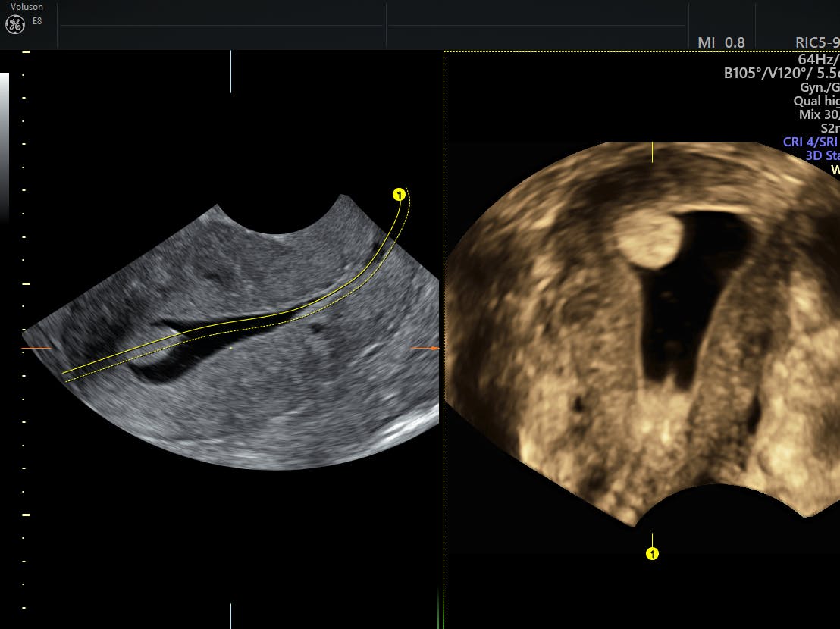840x629 pixels.
Task: Select yellow marker 1 below the 3D render
Action: pyautogui.click(x=652, y=554)
